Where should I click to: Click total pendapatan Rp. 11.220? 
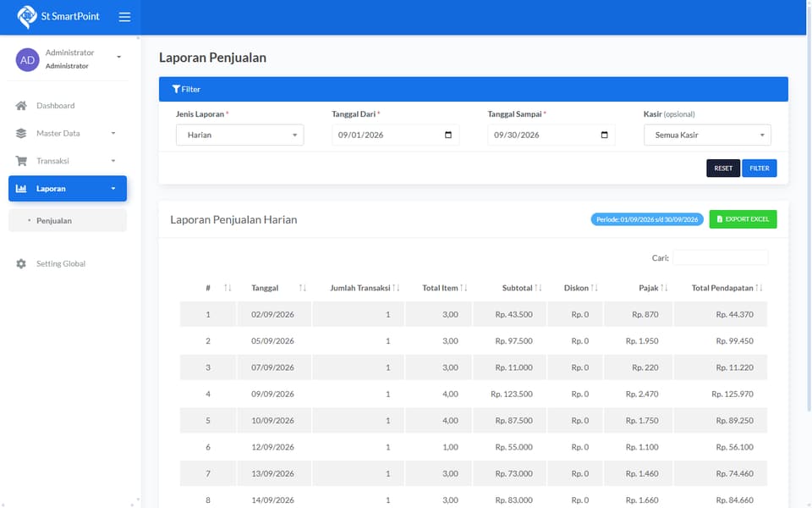point(734,367)
